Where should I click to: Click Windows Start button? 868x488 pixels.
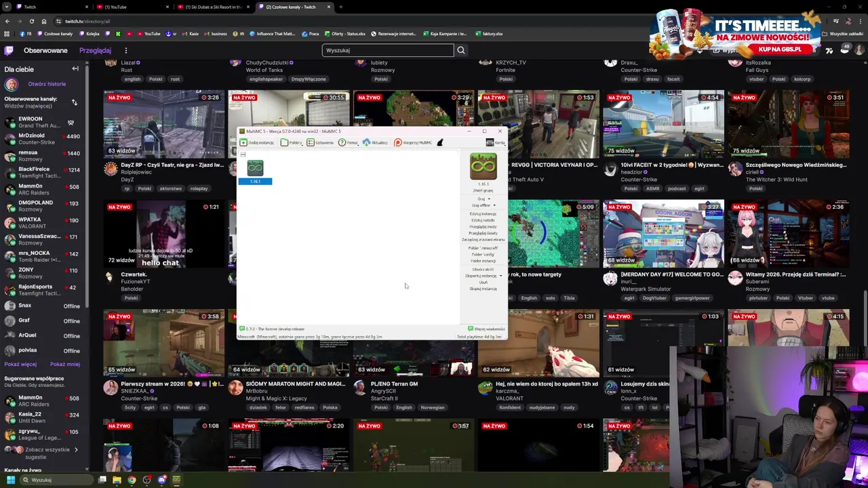coord(10,480)
